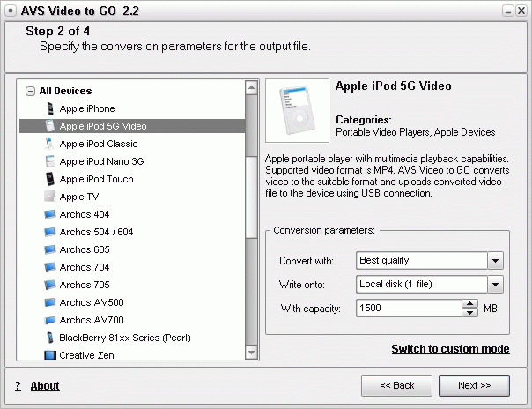Viewport: 532px width, 409px height.
Task: Click the Archos 504 / 604 icon
Action: point(50,232)
